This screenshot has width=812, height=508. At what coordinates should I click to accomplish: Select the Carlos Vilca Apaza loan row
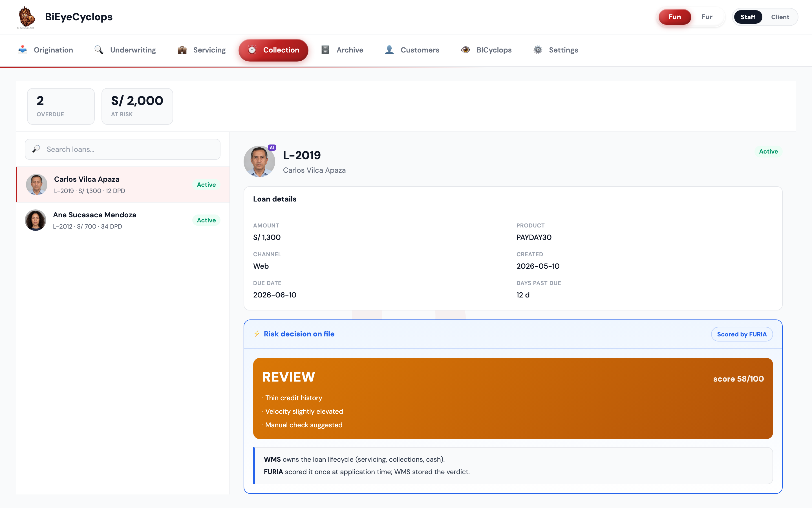coord(123,185)
